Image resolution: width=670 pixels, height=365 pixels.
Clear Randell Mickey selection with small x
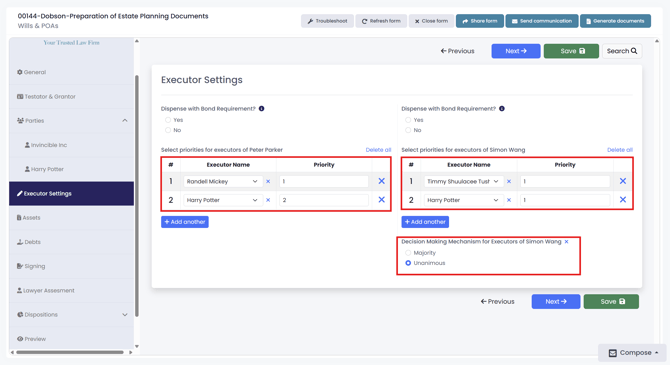(268, 182)
